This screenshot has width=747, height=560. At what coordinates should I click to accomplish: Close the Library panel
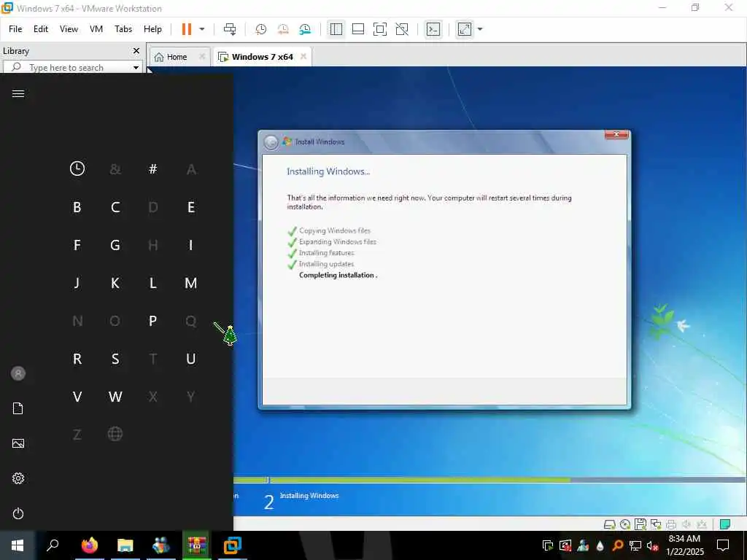tap(136, 50)
